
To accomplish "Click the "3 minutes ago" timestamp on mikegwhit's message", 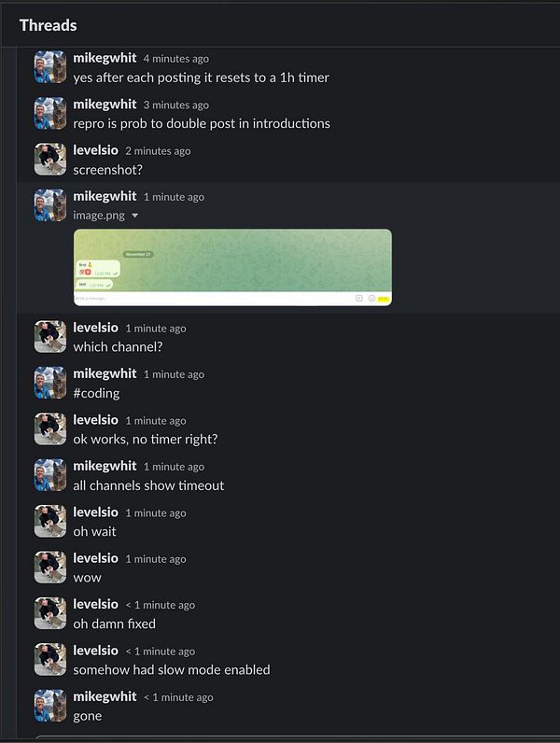I will click(x=176, y=105).
